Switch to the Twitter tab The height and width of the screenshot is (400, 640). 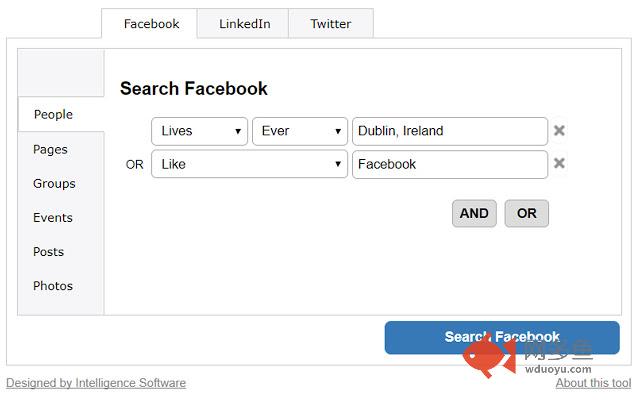330,24
